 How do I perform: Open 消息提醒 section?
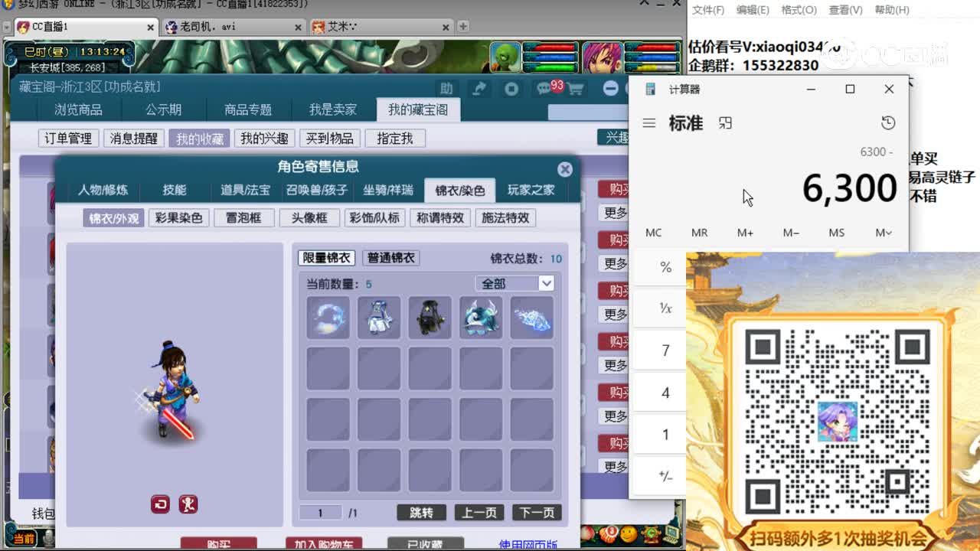tap(133, 139)
